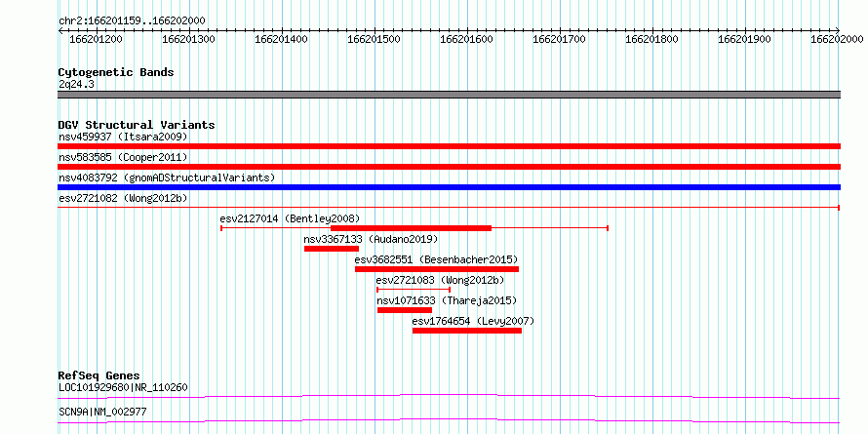Open variant nsv459937 (Itsara2009) label

123,137
